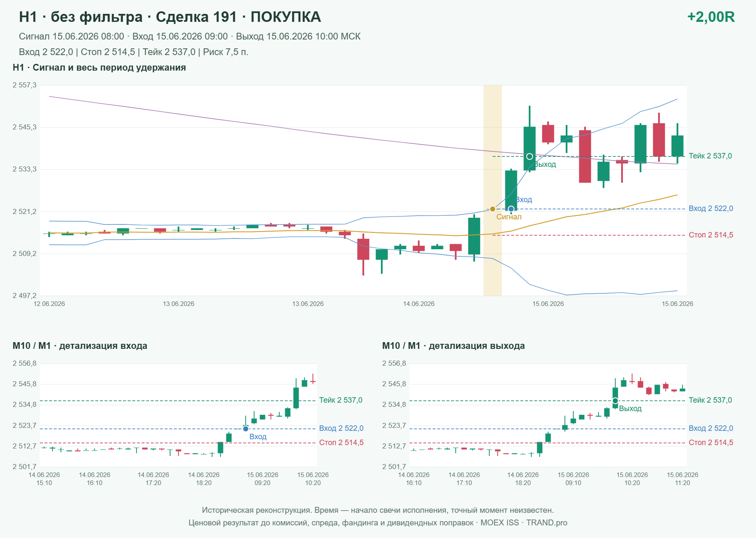This screenshot has width=756, height=538.
Task: Click 'Тейк 2 537,0' label in entry detail chart
Action: [x=341, y=400]
